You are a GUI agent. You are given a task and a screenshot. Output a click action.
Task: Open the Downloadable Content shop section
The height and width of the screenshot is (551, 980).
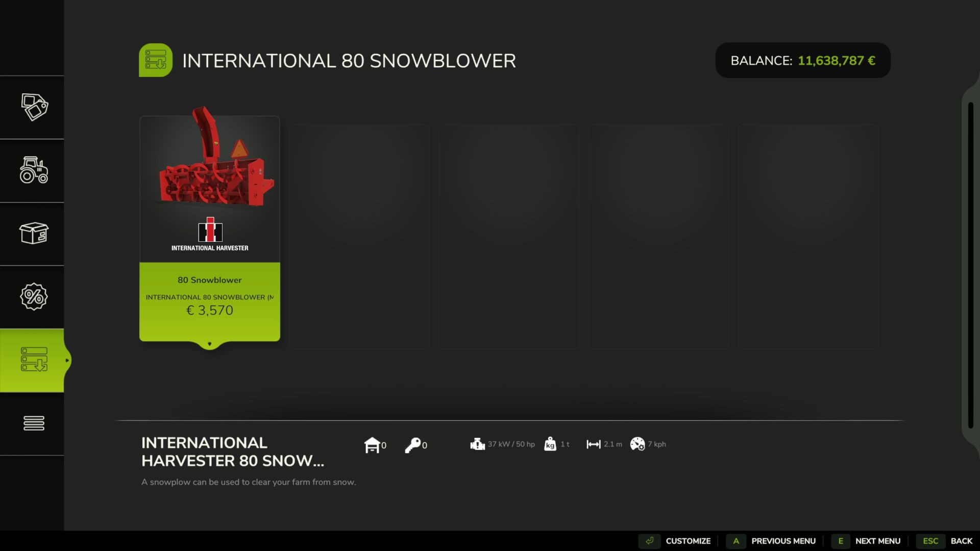34,360
